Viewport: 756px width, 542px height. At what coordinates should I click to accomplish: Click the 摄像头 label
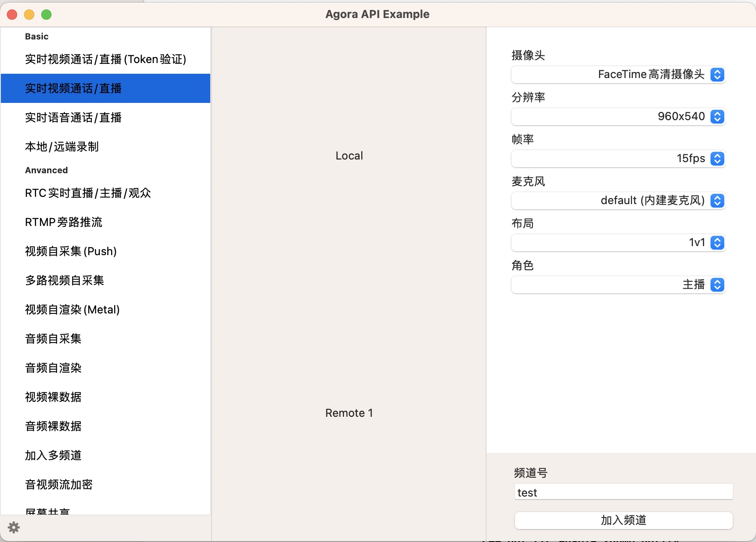point(528,55)
